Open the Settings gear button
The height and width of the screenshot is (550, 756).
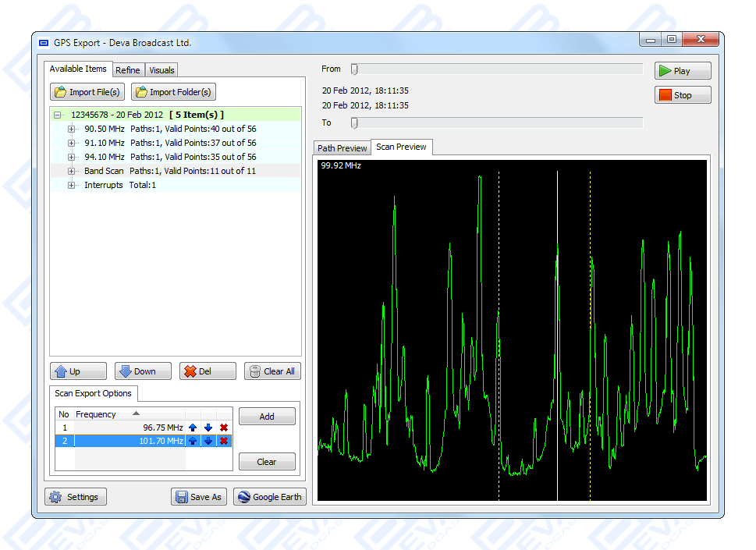tap(76, 497)
